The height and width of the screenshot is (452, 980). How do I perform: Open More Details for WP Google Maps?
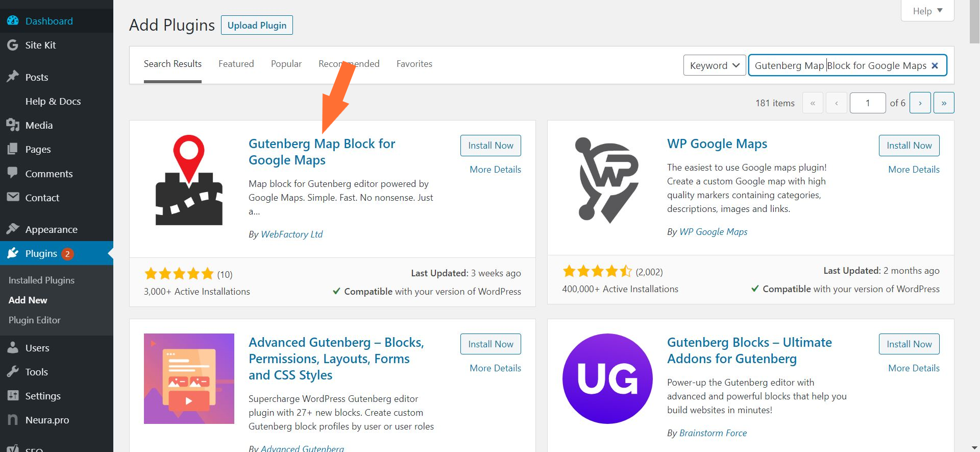coord(914,170)
